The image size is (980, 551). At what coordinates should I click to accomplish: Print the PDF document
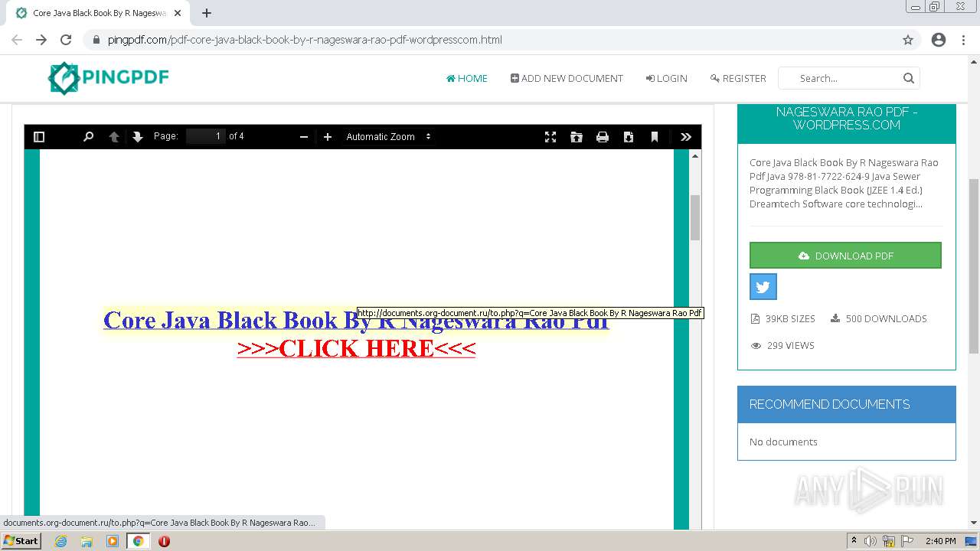(603, 137)
